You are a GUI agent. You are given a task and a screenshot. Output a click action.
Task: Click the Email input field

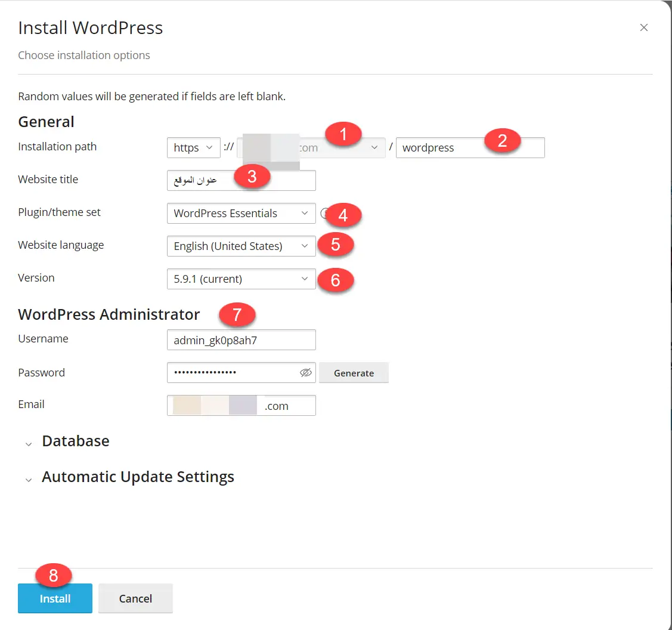point(241,405)
